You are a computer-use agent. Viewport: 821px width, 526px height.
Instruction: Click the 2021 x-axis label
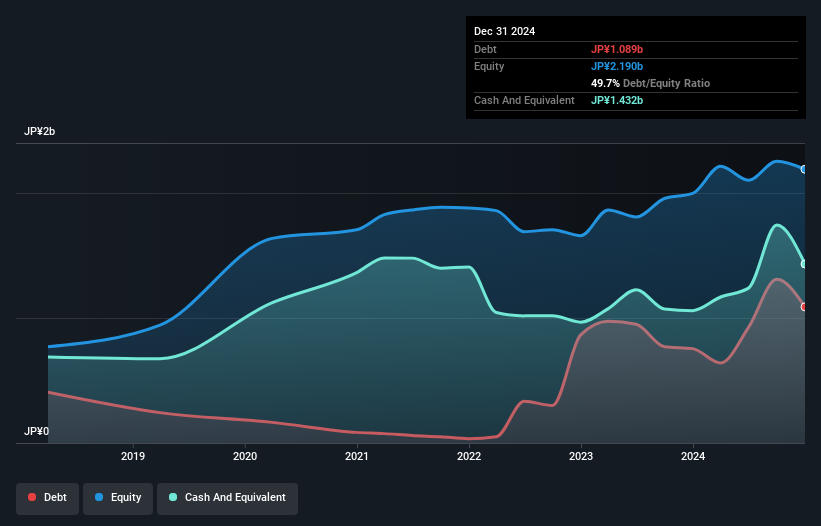pos(357,456)
